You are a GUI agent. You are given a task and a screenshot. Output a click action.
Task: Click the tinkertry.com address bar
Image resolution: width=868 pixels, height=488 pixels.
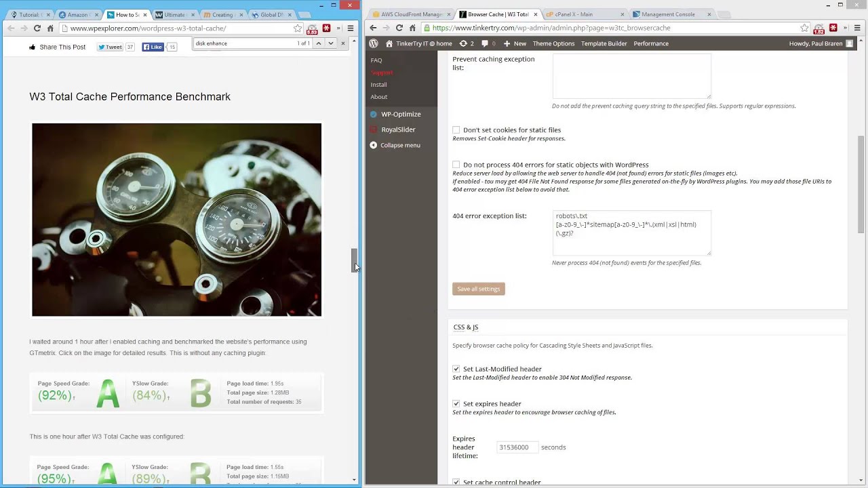coord(615,28)
